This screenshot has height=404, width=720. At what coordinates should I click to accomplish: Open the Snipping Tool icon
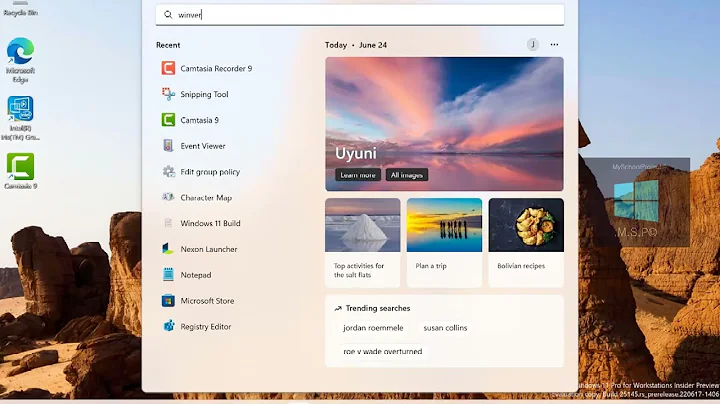(x=168, y=94)
